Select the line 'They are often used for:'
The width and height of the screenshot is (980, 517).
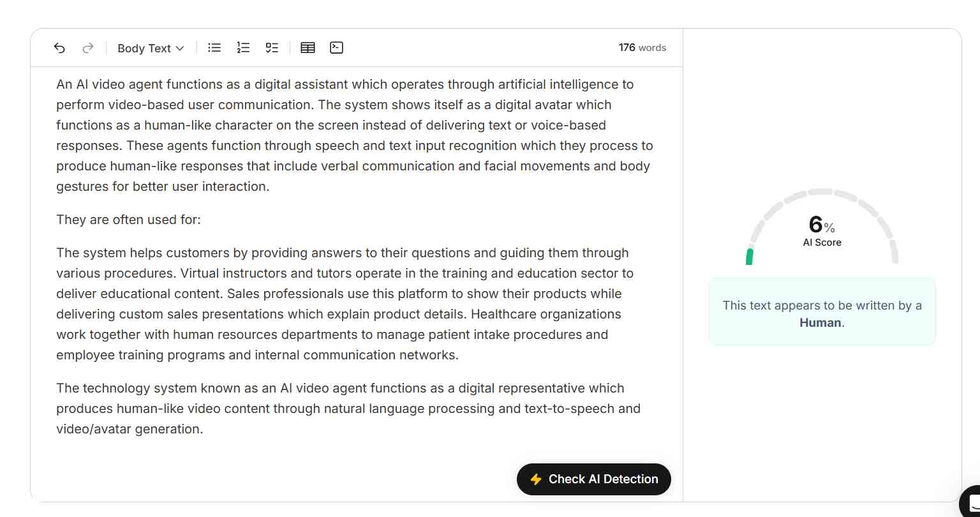tap(128, 220)
